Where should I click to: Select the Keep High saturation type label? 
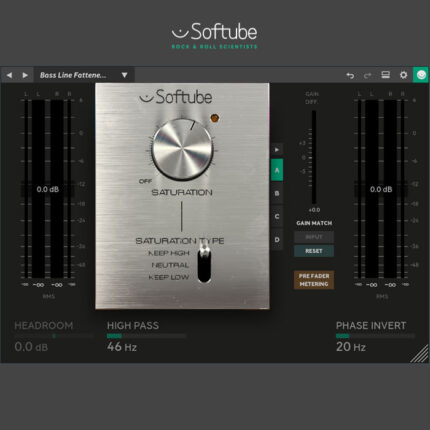coord(169,253)
